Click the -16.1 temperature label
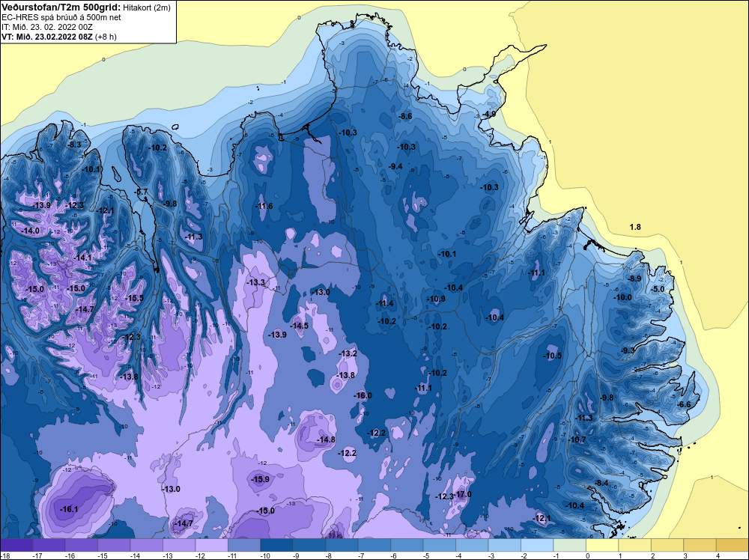Image resolution: width=749 pixels, height=560 pixels. click(69, 509)
